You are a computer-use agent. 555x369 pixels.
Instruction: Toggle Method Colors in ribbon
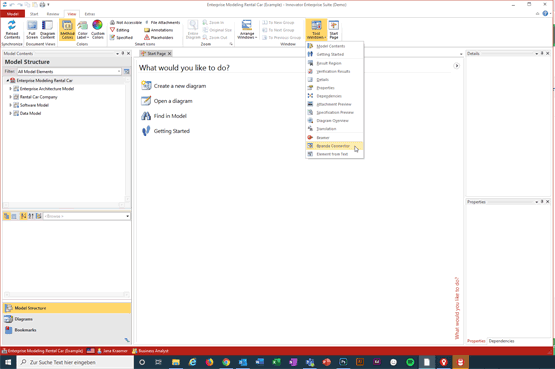67,29
